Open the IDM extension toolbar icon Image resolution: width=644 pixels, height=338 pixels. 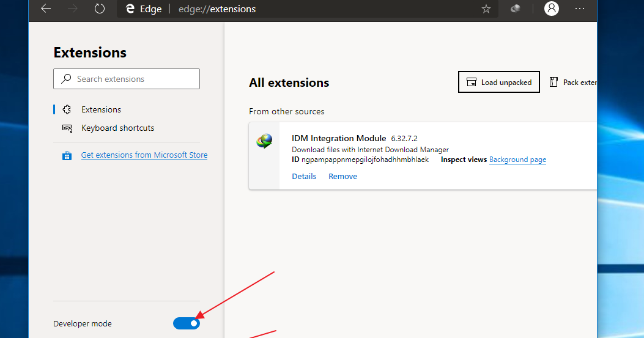point(516,9)
